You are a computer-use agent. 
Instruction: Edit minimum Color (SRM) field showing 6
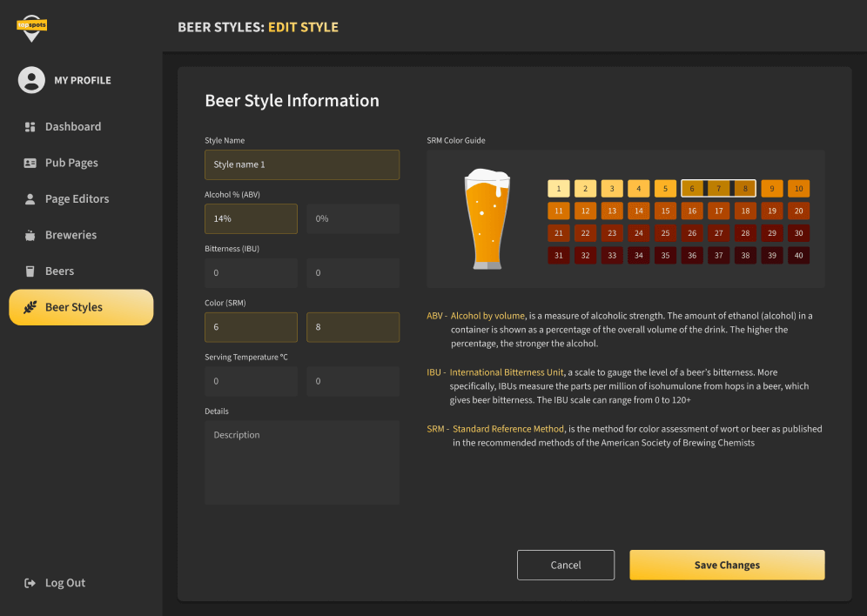tap(251, 327)
